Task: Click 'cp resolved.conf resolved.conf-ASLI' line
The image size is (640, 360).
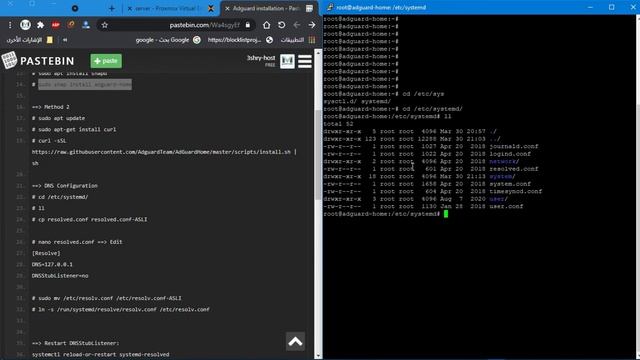Action: point(89,219)
